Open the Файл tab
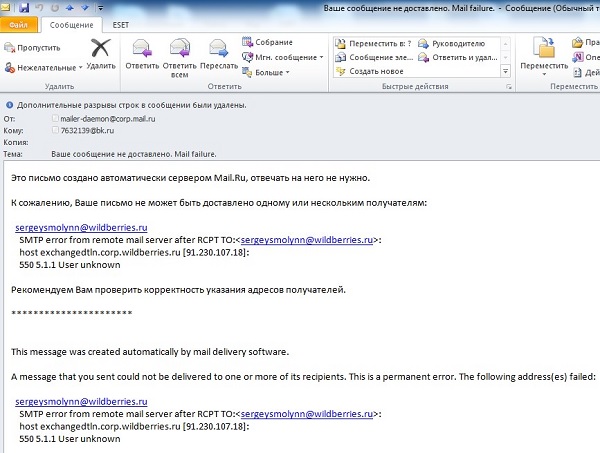Image resolution: width=600 pixels, height=453 pixels. [x=18, y=25]
